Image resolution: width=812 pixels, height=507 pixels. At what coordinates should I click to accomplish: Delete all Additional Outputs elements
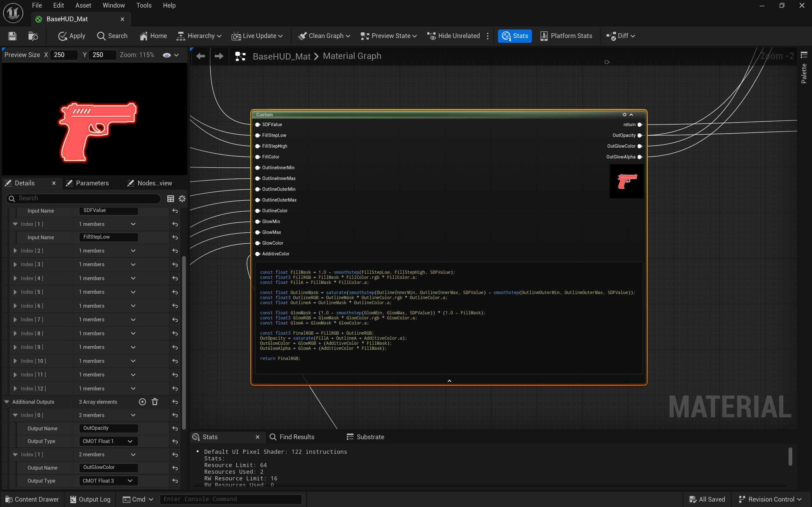(155, 402)
